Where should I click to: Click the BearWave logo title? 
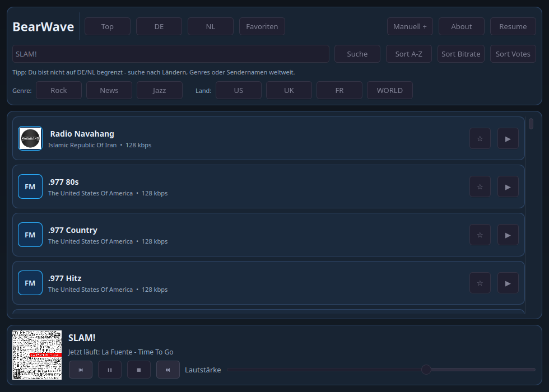[x=44, y=27]
